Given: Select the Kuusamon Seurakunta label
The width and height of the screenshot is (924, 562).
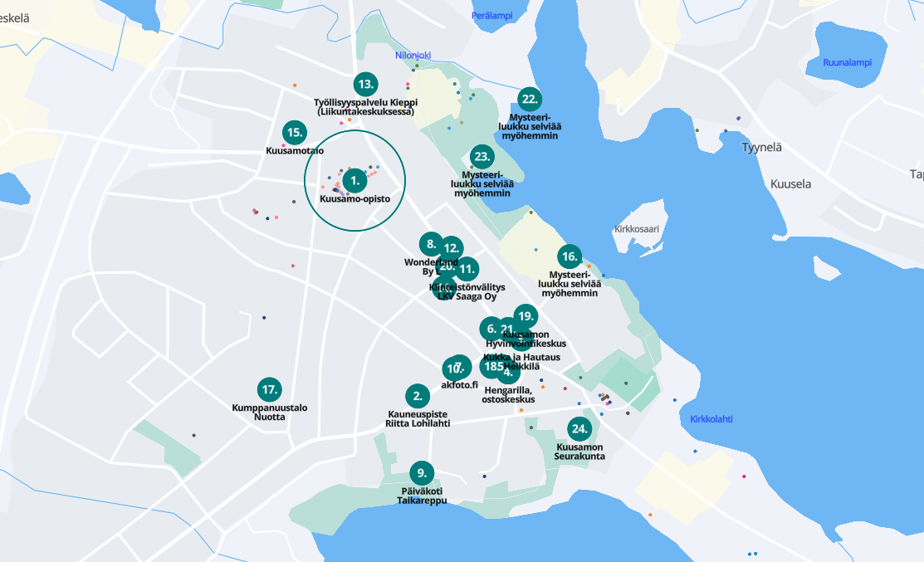Looking at the screenshot, I should pos(579,452).
